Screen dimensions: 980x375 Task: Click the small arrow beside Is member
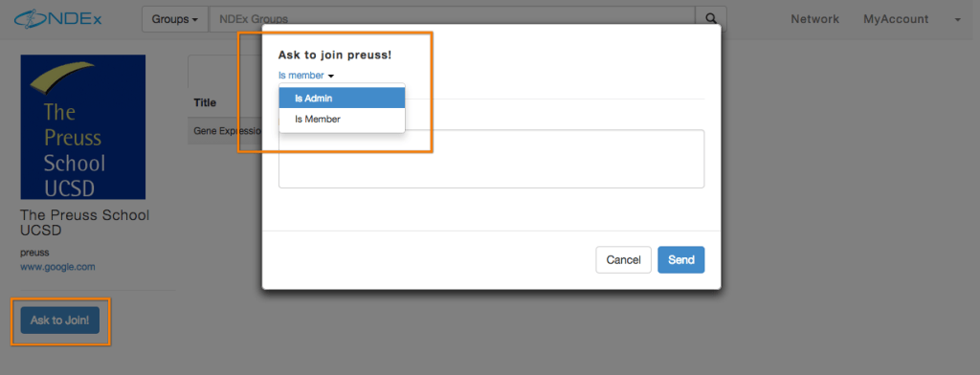pyautogui.click(x=331, y=77)
